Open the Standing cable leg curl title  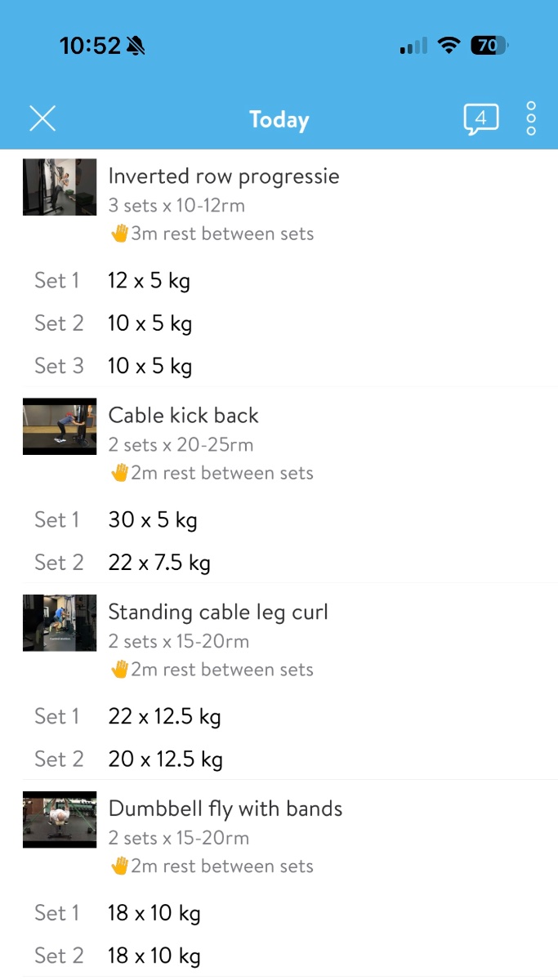click(218, 612)
